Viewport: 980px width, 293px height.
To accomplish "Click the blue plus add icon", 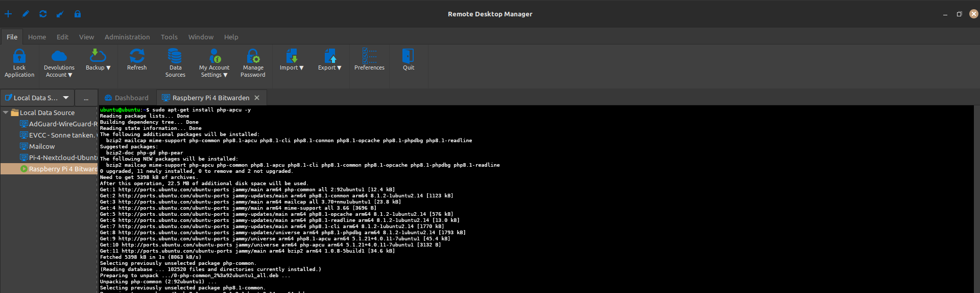I will pos(8,14).
